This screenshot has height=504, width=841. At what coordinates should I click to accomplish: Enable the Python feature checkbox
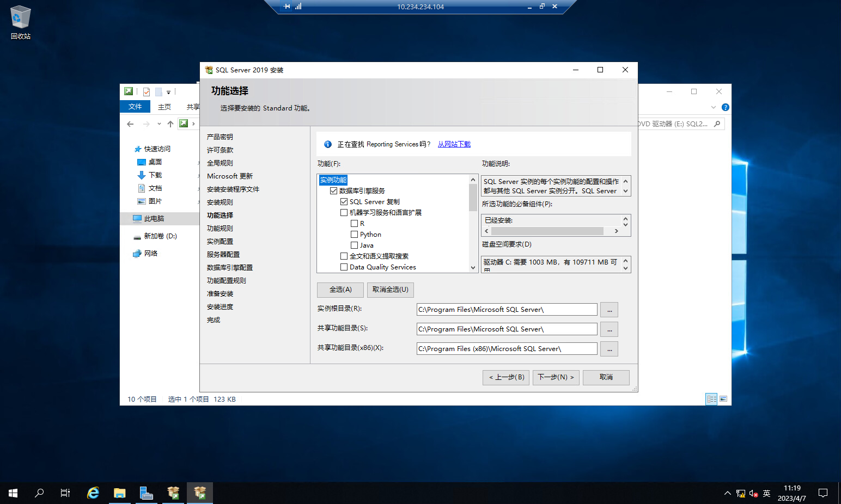click(x=354, y=235)
